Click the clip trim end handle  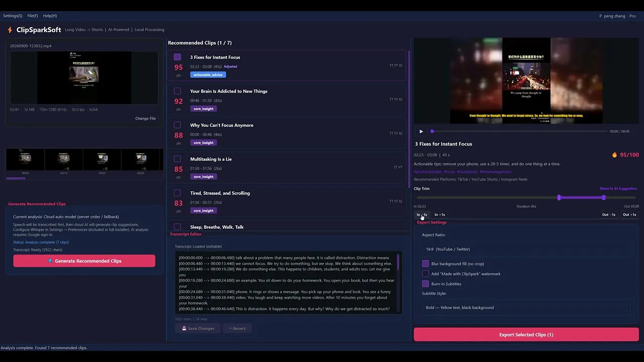(604, 198)
